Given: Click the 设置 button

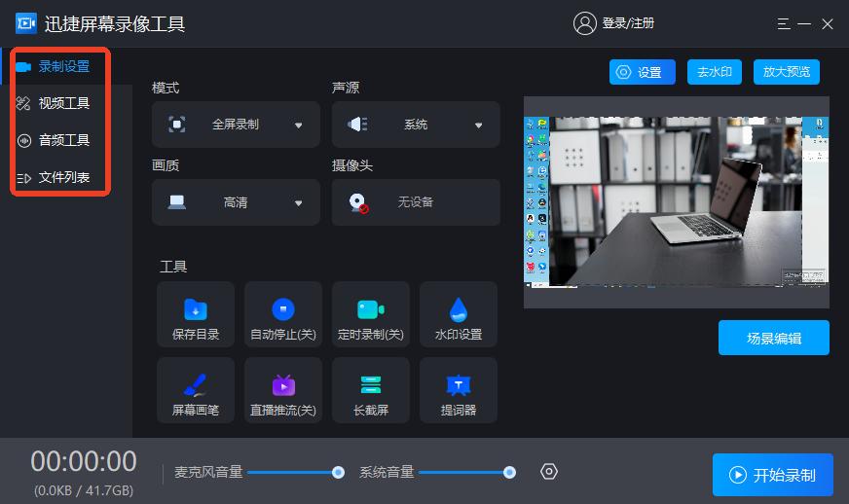Looking at the screenshot, I should [x=643, y=72].
